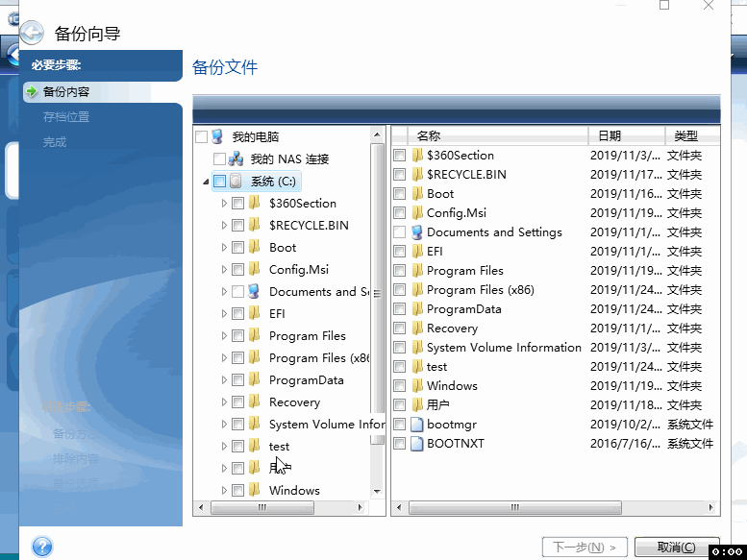The height and width of the screenshot is (560, 747).
Task: Click the back arrow button in wizard header
Action: click(x=32, y=34)
